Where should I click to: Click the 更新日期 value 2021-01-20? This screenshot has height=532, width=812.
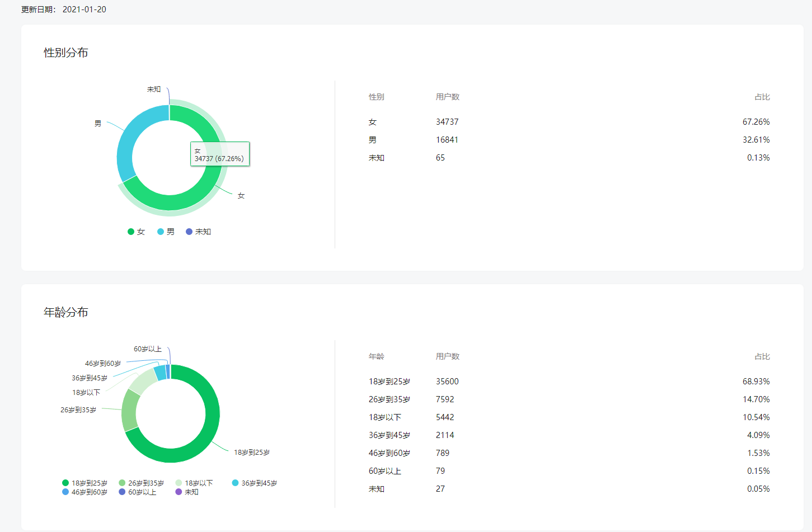(x=84, y=10)
